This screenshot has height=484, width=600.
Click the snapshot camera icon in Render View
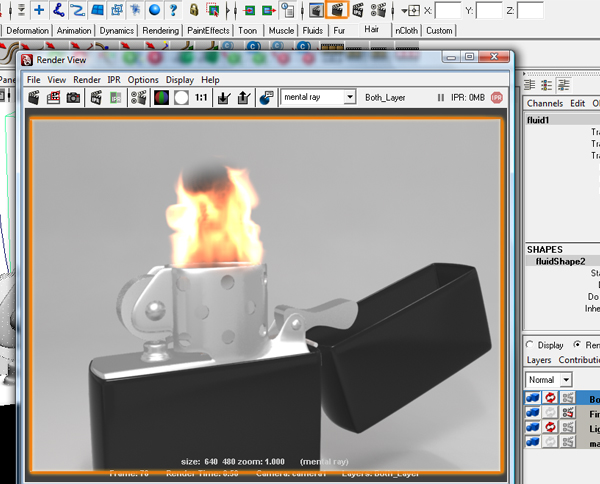click(x=73, y=98)
